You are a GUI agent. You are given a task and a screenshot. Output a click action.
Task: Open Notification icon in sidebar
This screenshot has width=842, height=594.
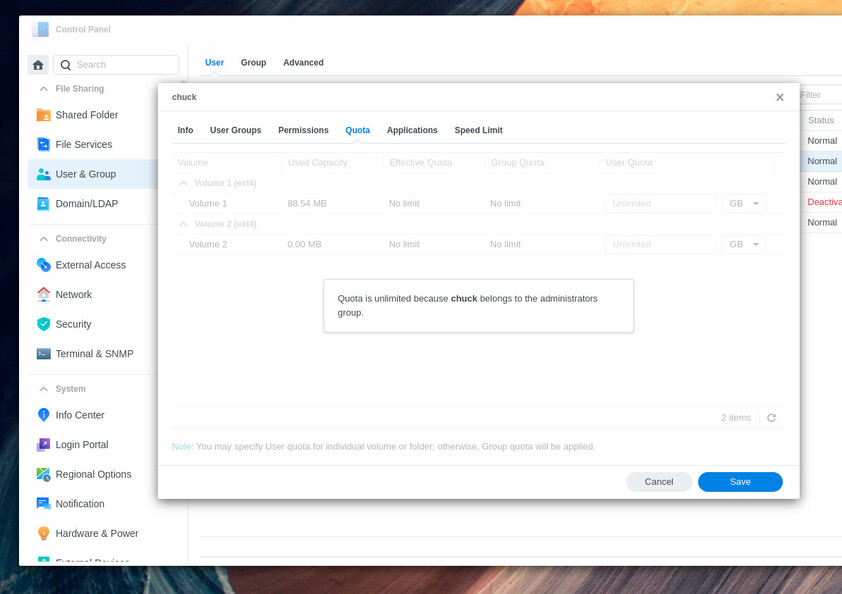(x=43, y=503)
